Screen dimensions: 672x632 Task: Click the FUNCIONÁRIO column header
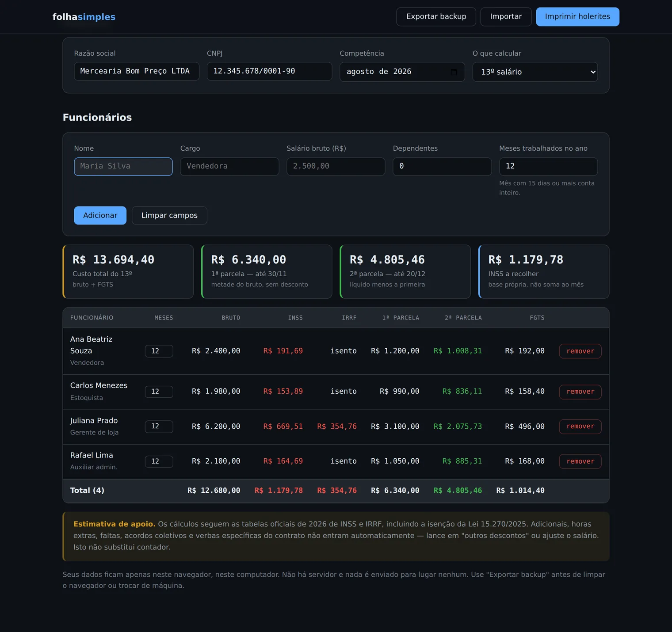(x=92, y=318)
